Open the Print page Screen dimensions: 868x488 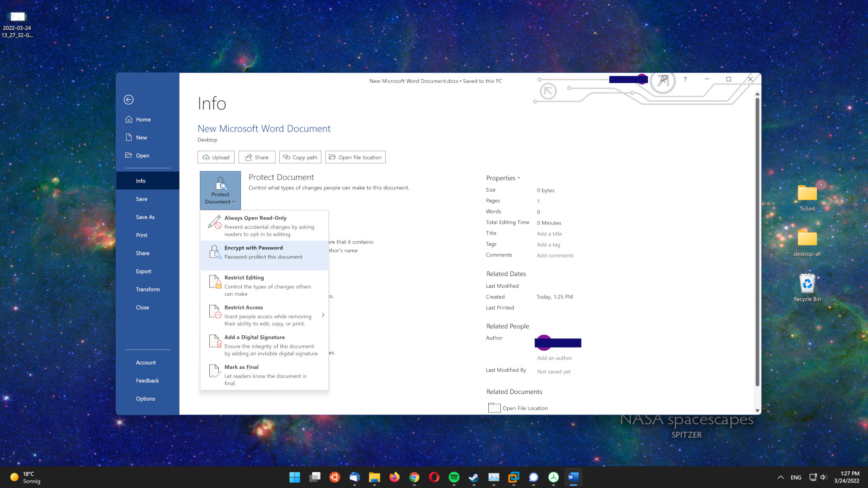coord(147,235)
